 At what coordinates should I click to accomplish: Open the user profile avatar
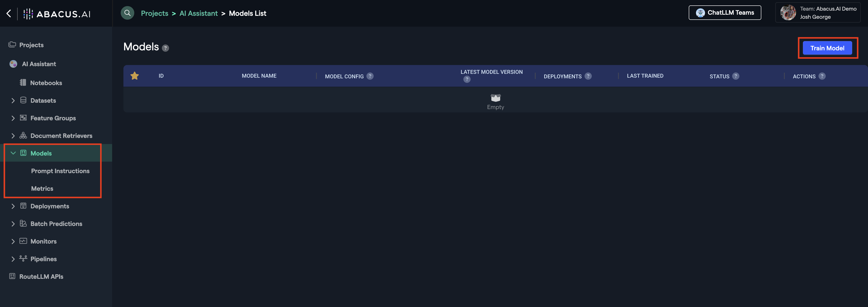[x=788, y=13]
